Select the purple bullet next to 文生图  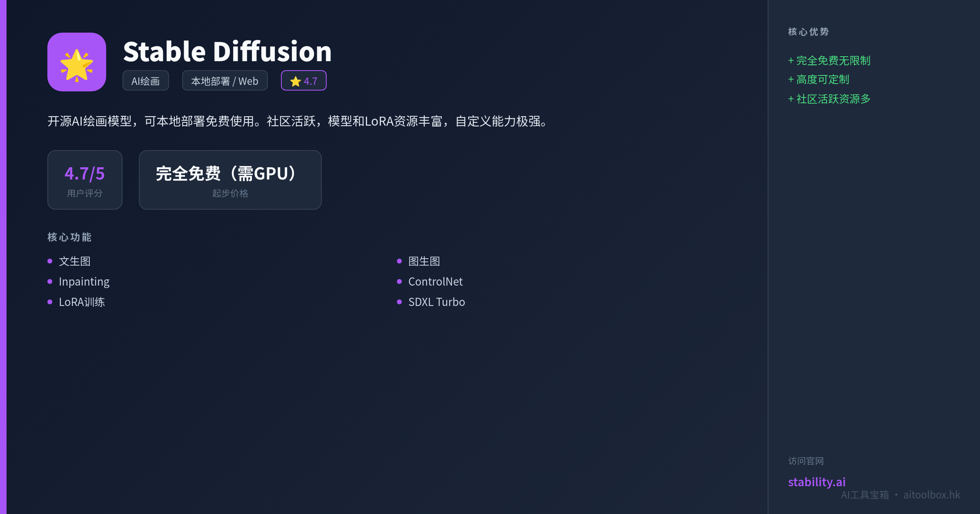click(50, 261)
